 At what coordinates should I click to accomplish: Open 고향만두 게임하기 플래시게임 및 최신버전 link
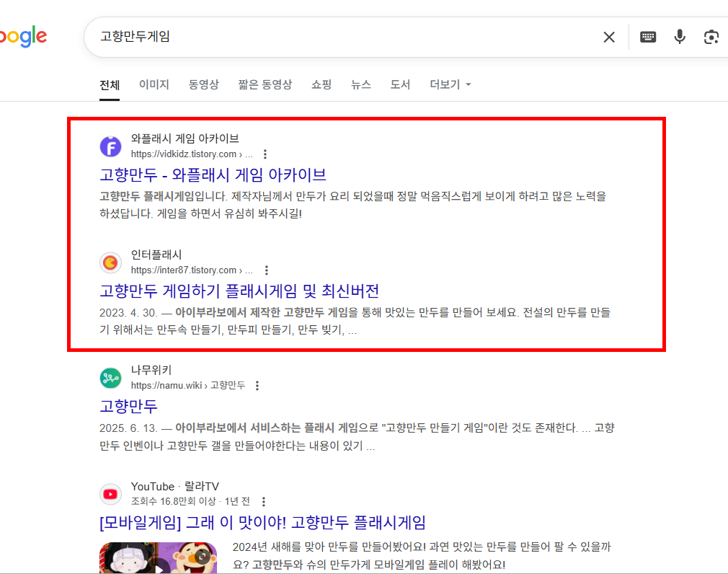239,291
